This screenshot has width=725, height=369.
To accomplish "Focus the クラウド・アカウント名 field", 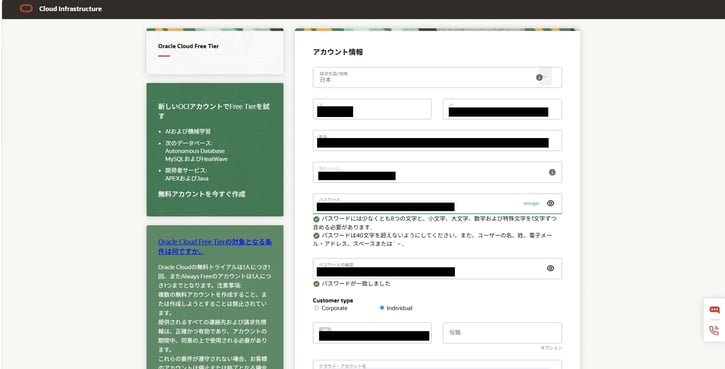I will click(x=437, y=365).
